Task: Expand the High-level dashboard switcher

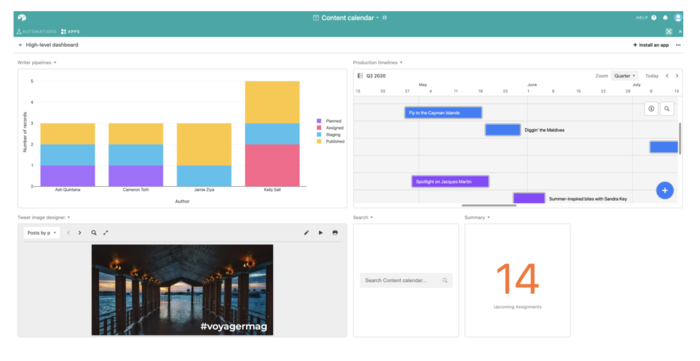Action: click(48, 45)
